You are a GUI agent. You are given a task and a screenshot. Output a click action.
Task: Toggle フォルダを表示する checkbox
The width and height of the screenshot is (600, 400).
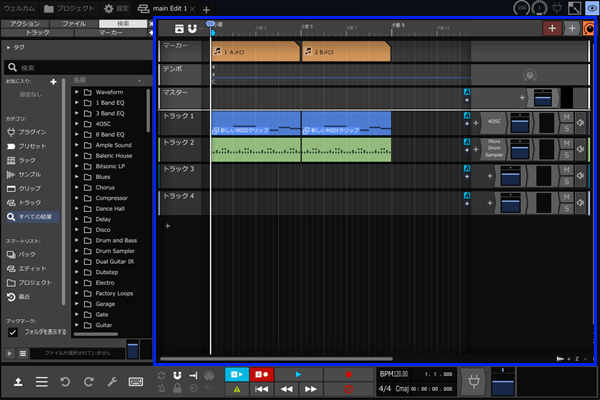click(x=13, y=332)
